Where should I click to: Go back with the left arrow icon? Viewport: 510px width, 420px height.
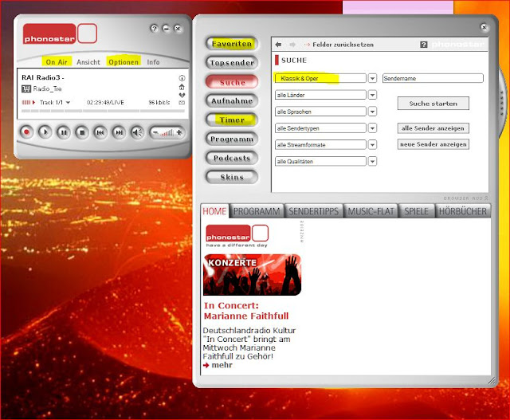tap(278, 45)
